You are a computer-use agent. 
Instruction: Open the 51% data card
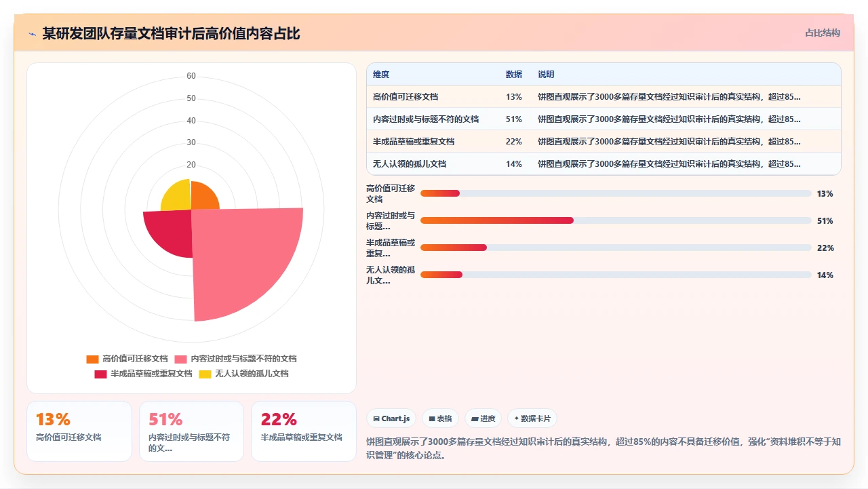[x=191, y=431]
